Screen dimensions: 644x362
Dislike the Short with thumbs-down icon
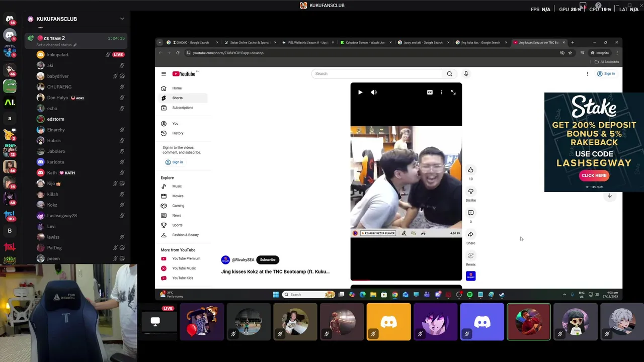point(471,191)
